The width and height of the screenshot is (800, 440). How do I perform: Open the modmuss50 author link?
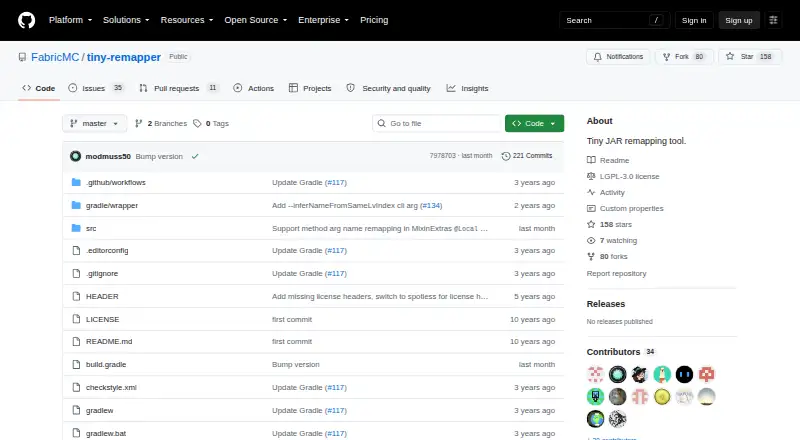tap(108, 156)
